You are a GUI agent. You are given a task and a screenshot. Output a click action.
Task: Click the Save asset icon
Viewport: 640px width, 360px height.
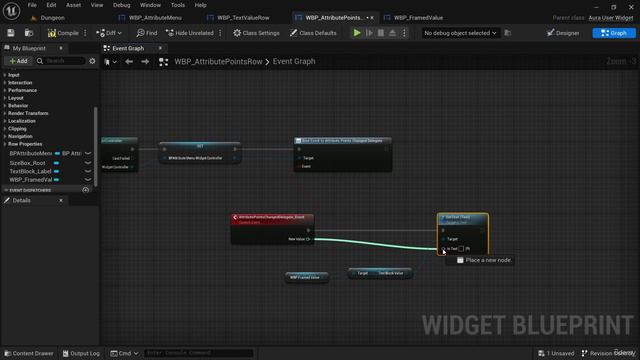(x=11, y=33)
